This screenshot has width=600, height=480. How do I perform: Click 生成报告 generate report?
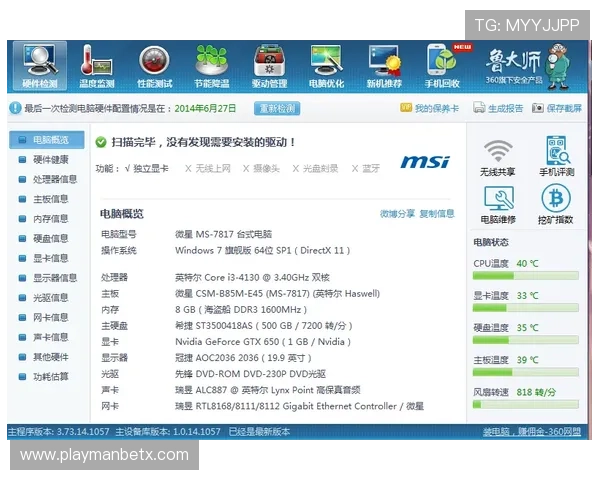[x=498, y=108]
